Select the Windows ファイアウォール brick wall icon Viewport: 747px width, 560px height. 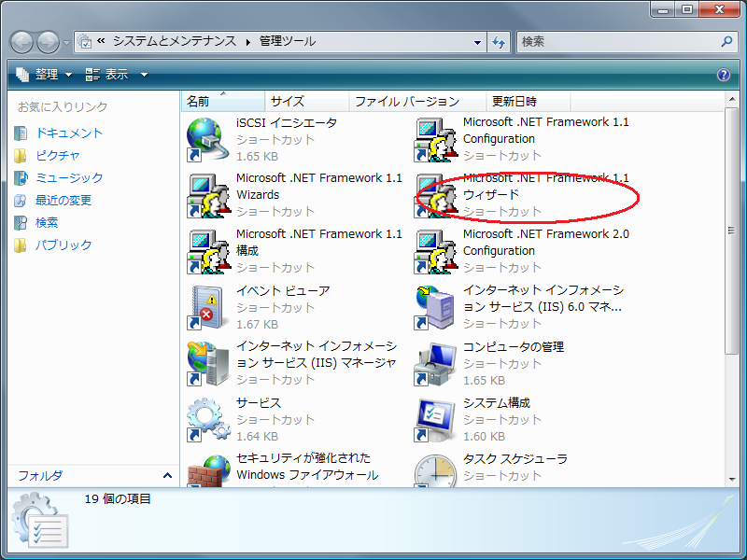click(x=208, y=470)
